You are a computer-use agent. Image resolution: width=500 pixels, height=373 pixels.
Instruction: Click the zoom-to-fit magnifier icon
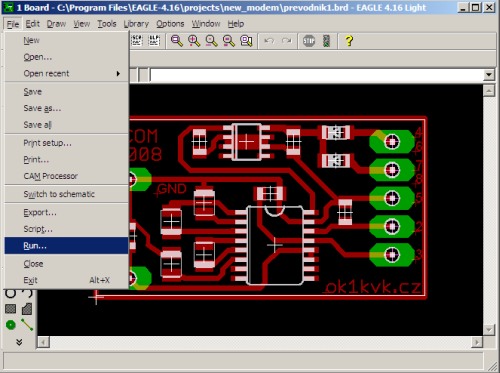(x=177, y=41)
